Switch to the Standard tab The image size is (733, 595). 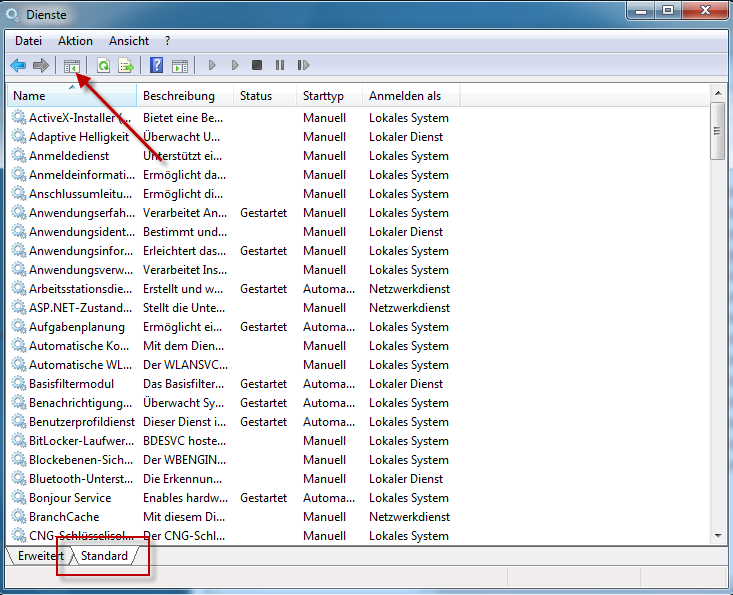coord(104,556)
